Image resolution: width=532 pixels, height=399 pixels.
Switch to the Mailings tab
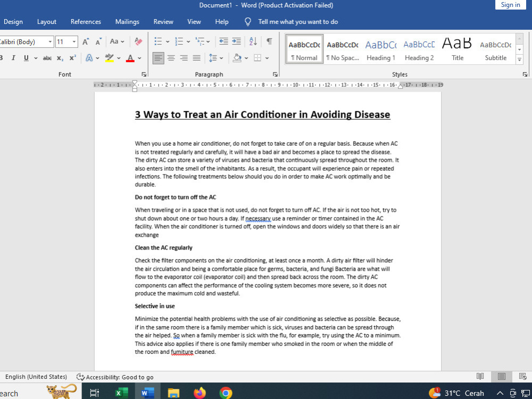click(x=127, y=22)
